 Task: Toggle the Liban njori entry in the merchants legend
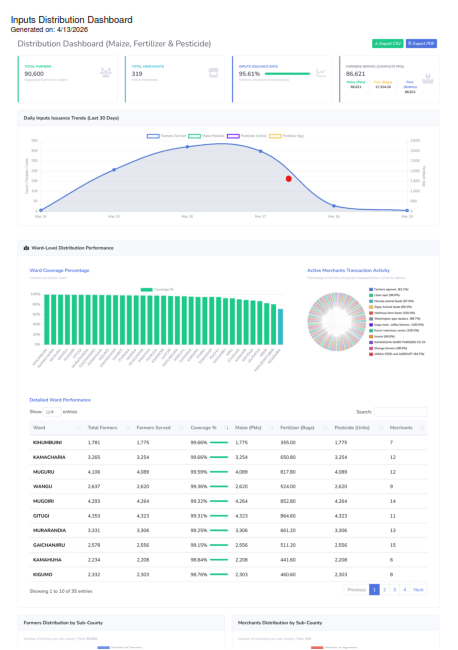[x=384, y=295]
